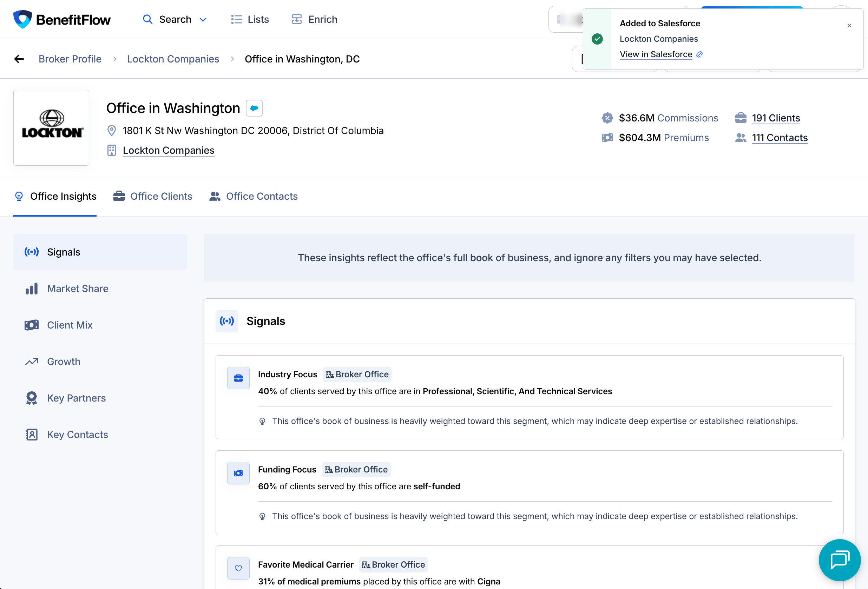Click Broker Office tag beside Favorite Medical Carrier
Image resolution: width=868 pixels, height=589 pixels.
click(393, 565)
